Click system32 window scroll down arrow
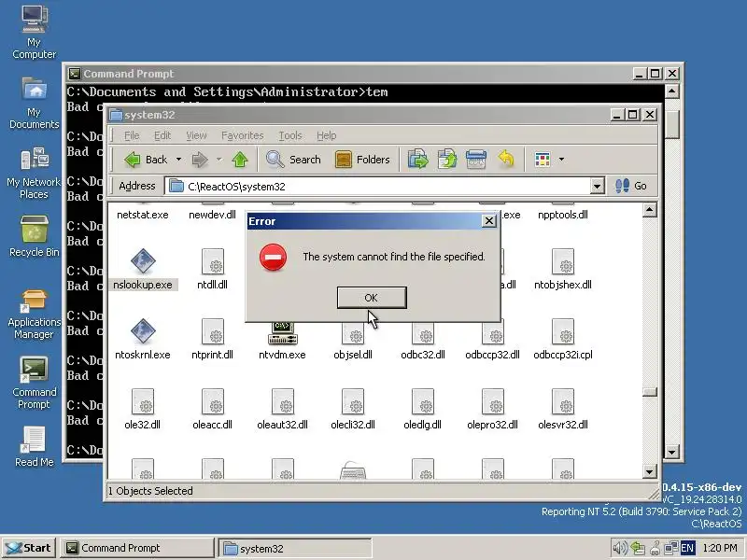The width and height of the screenshot is (747, 560). click(x=649, y=471)
